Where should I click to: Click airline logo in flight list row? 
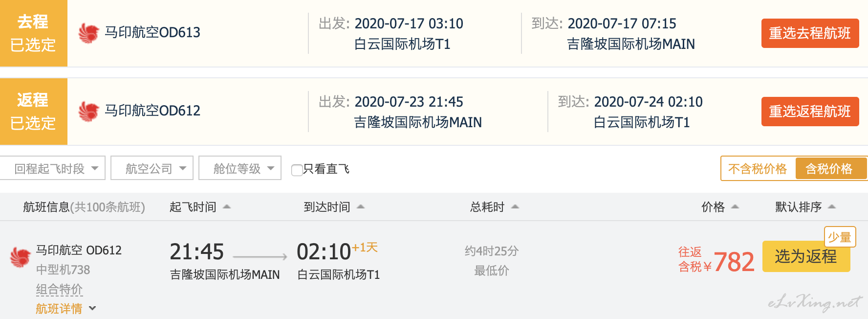click(x=21, y=257)
